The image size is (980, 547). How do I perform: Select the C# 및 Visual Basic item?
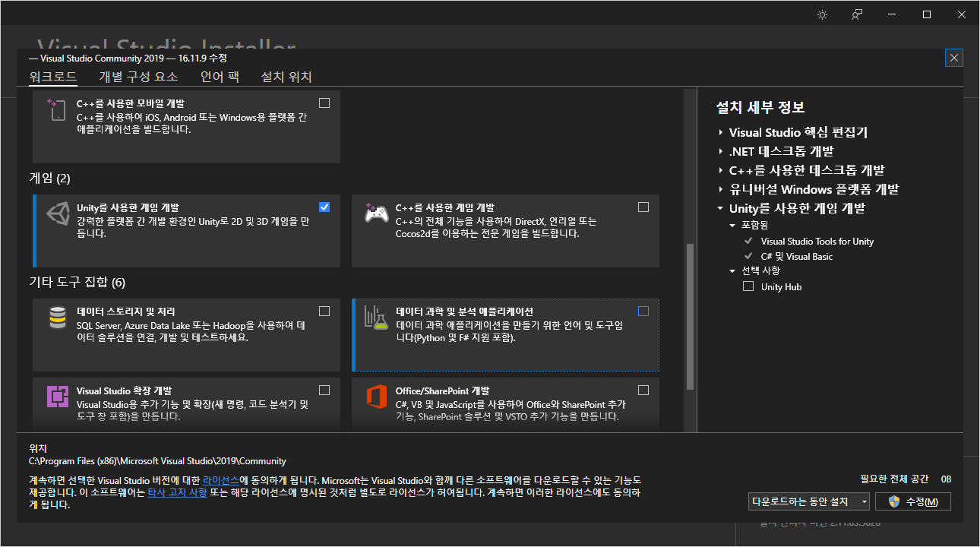[797, 257]
